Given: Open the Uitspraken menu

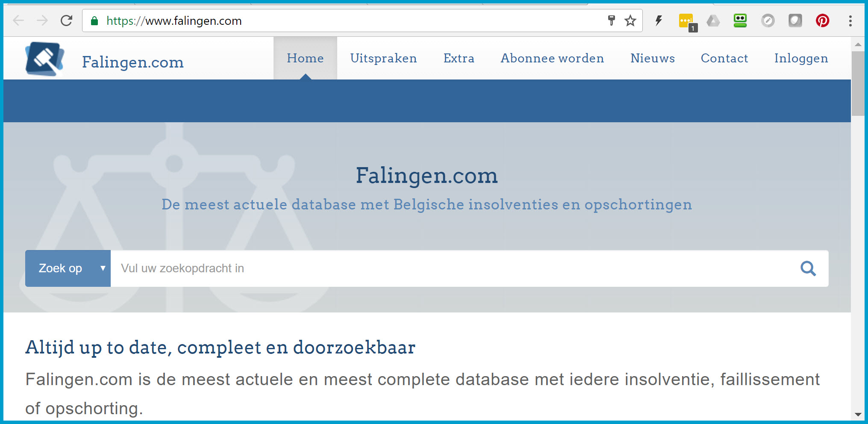Looking at the screenshot, I should pyautogui.click(x=383, y=58).
